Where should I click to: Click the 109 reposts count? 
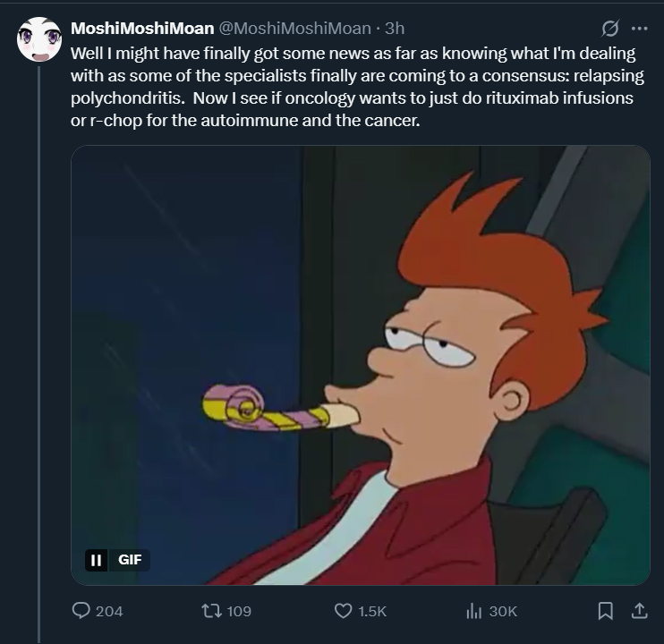tap(239, 611)
